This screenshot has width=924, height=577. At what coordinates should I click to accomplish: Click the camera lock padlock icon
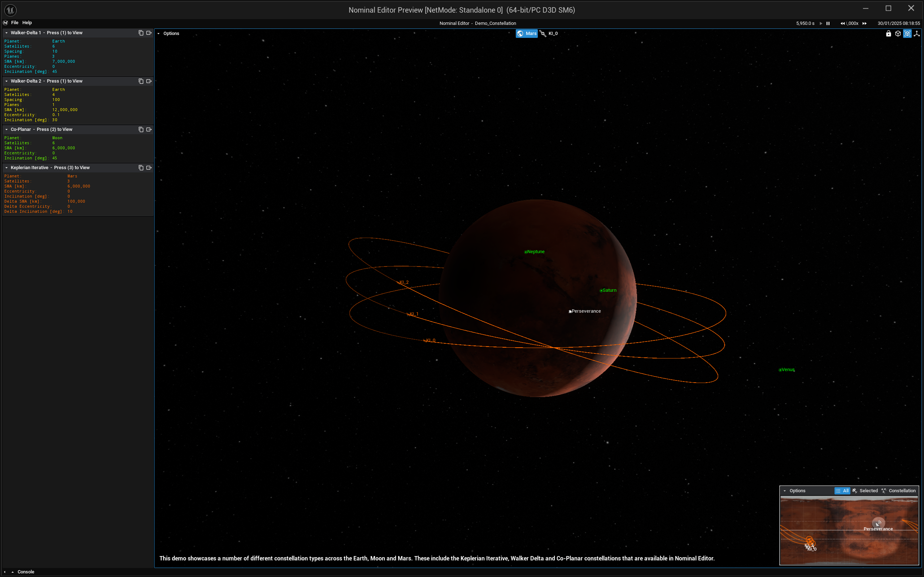[889, 34]
